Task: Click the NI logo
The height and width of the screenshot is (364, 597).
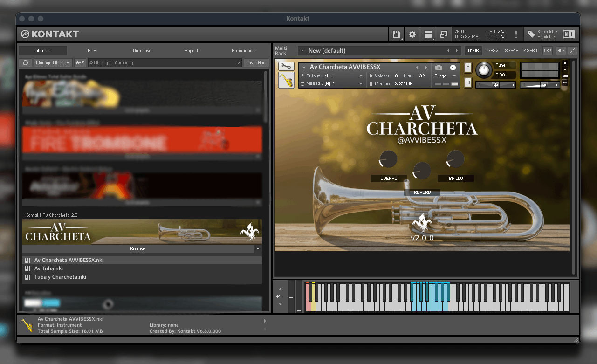Action: (569, 34)
